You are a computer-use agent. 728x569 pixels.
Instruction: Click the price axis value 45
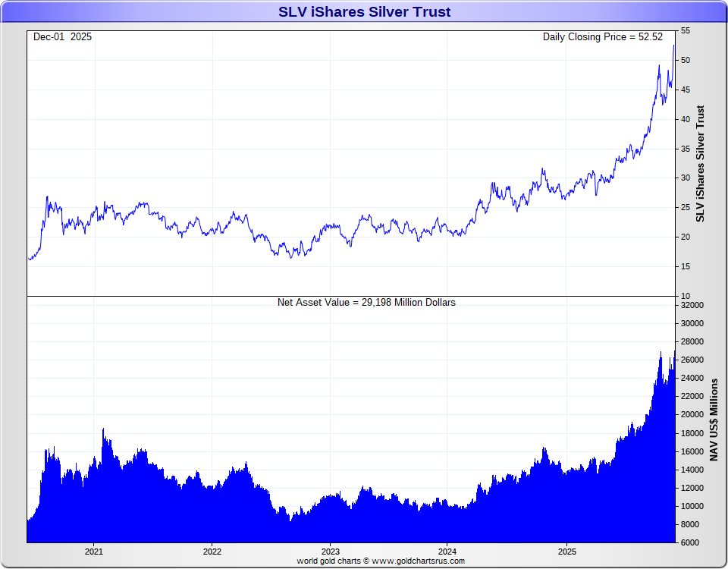pos(686,90)
